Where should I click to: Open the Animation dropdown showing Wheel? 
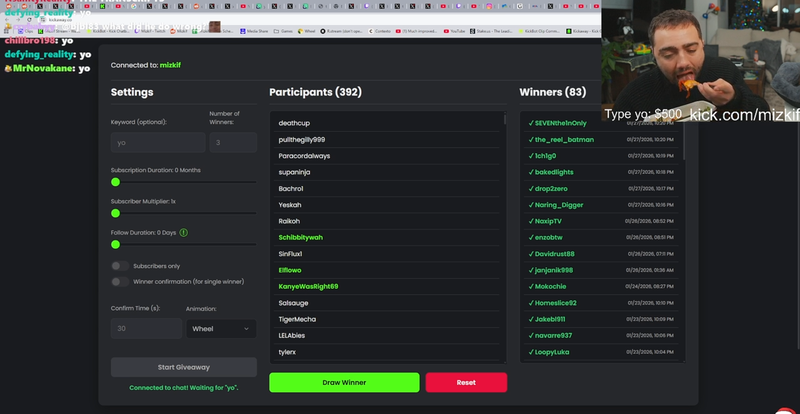221,329
